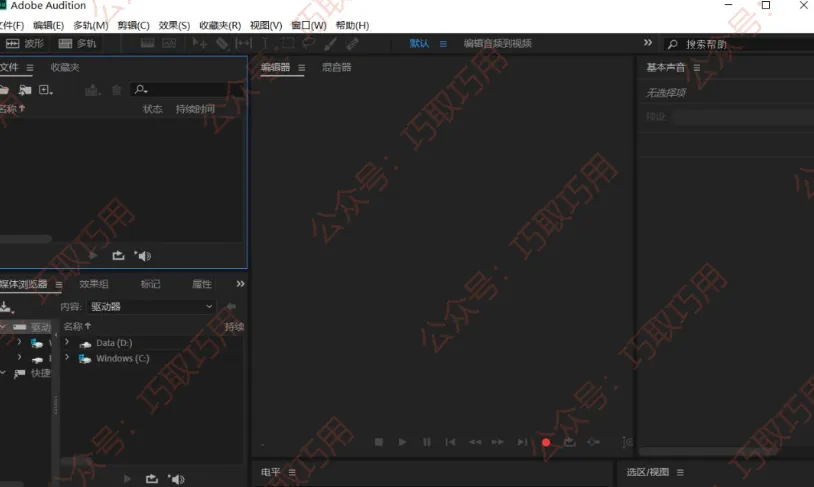Open the 视图(V) menu
This screenshot has width=814, height=487.
click(266, 25)
